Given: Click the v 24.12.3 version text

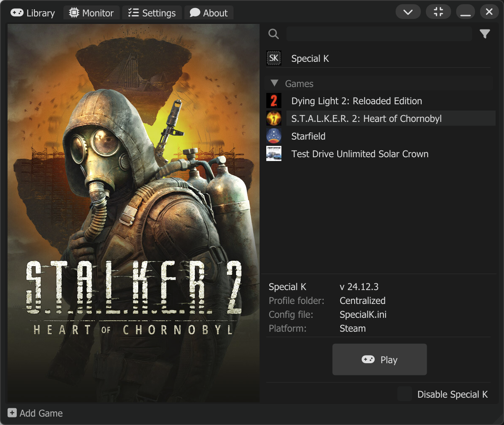Looking at the screenshot, I should [x=359, y=287].
